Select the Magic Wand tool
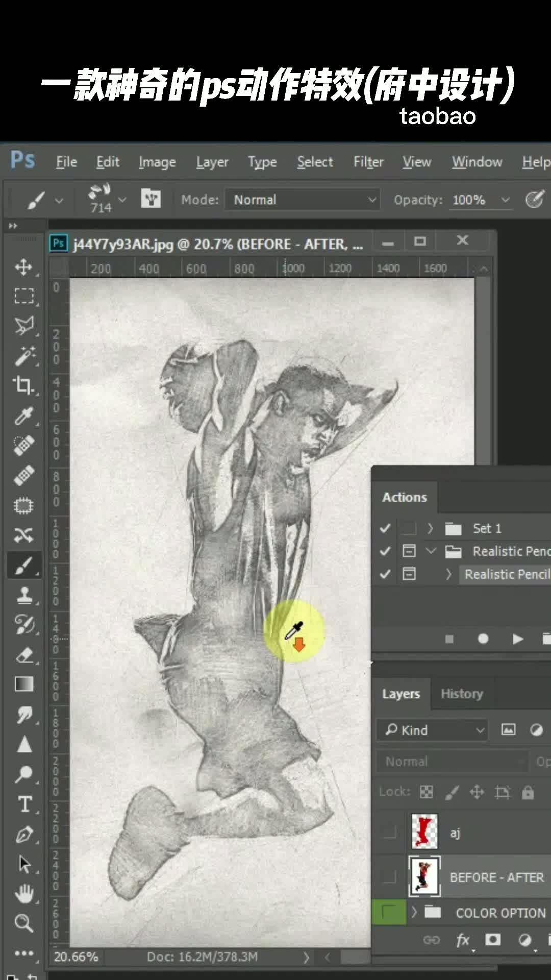Viewport: 551px width, 980px height. pyautogui.click(x=23, y=356)
